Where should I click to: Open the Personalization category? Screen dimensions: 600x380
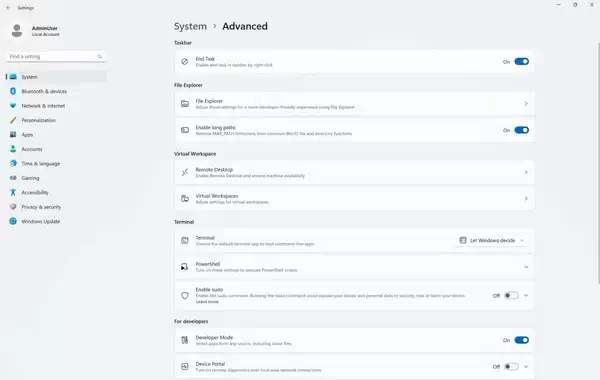pyautogui.click(x=56, y=120)
